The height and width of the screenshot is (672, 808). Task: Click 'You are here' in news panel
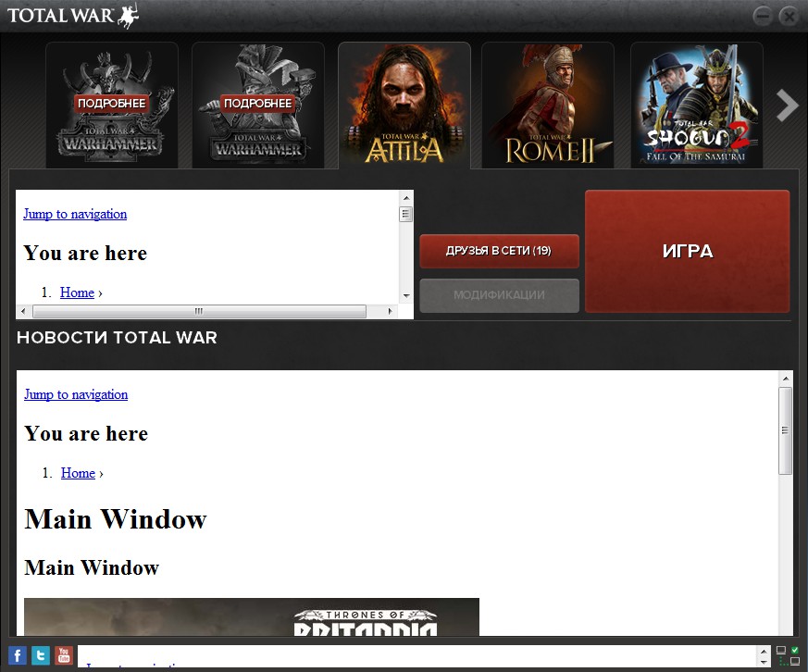tap(86, 433)
